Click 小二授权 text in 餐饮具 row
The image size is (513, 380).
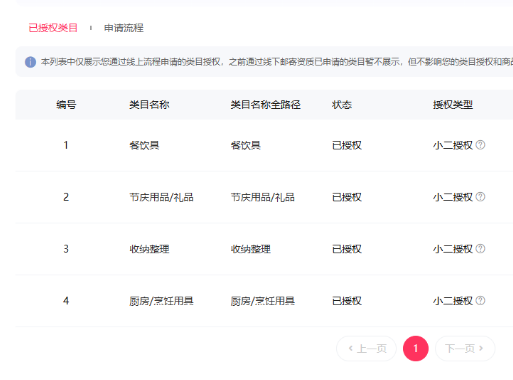(x=453, y=145)
